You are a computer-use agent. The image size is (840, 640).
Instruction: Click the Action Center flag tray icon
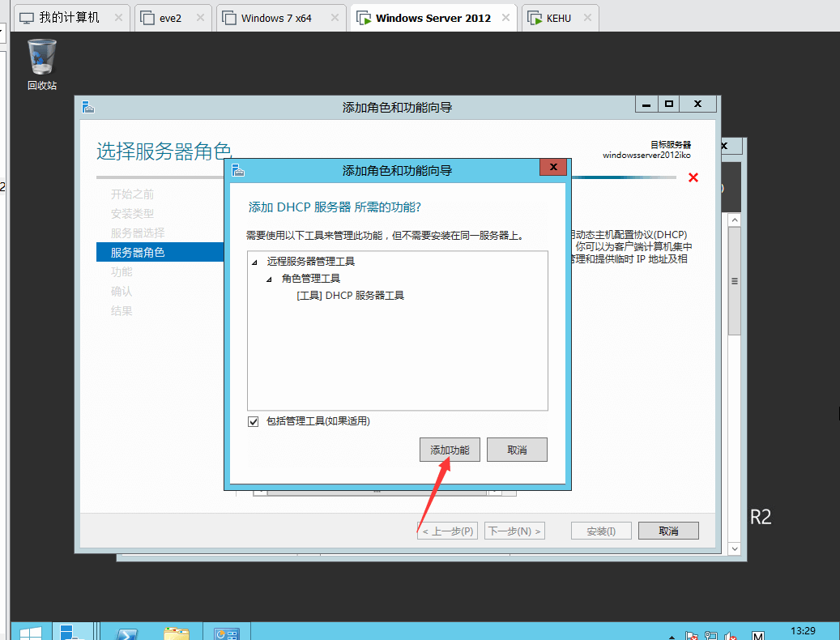692,636
